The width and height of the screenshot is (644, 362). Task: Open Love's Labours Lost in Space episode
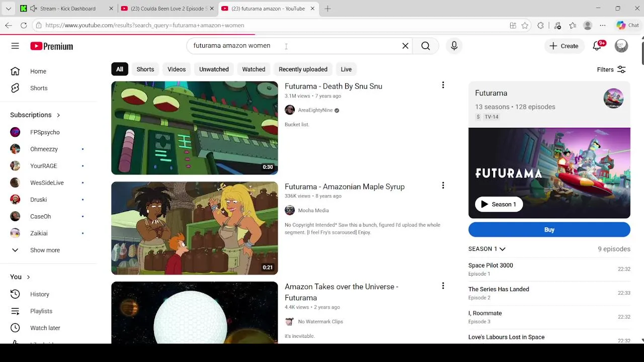click(x=549, y=338)
